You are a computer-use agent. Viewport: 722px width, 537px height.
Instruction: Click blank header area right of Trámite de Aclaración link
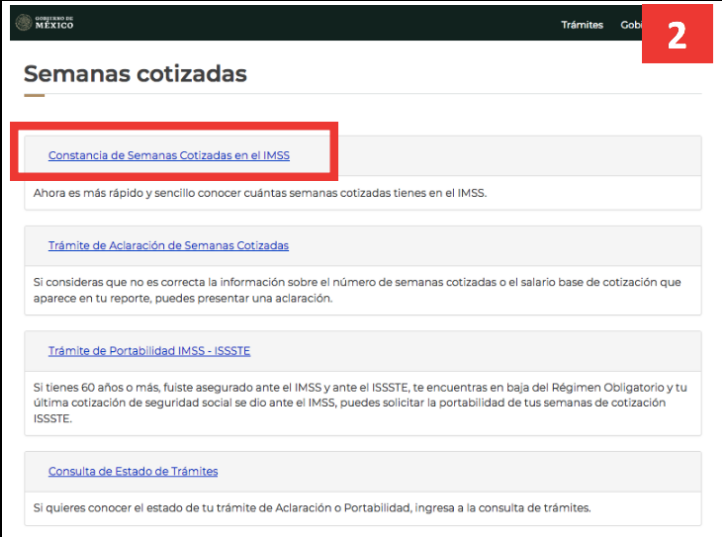click(500, 245)
